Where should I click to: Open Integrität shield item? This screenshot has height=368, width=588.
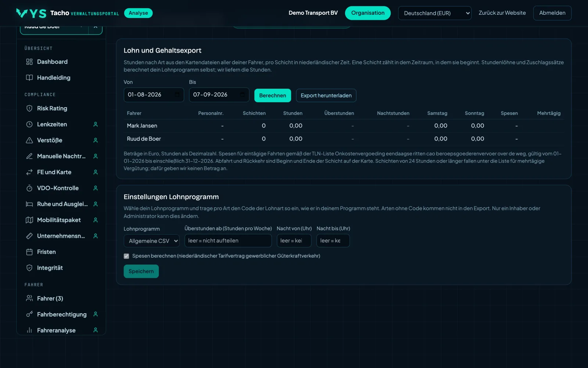(61, 268)
